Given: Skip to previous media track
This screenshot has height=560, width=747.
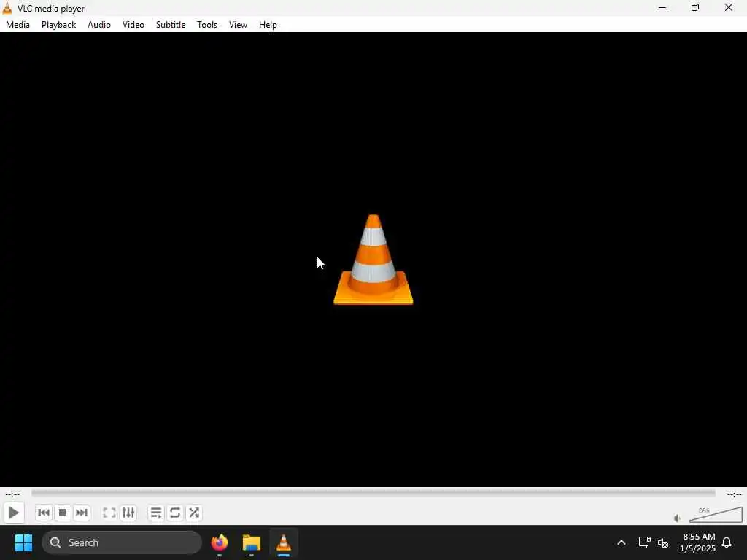Looking at the screenshot, I should [x=43, y=513].
